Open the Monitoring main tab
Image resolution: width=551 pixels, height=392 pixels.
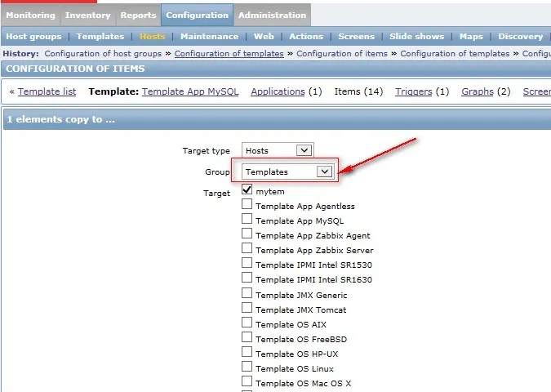click(x=30, y=16)
